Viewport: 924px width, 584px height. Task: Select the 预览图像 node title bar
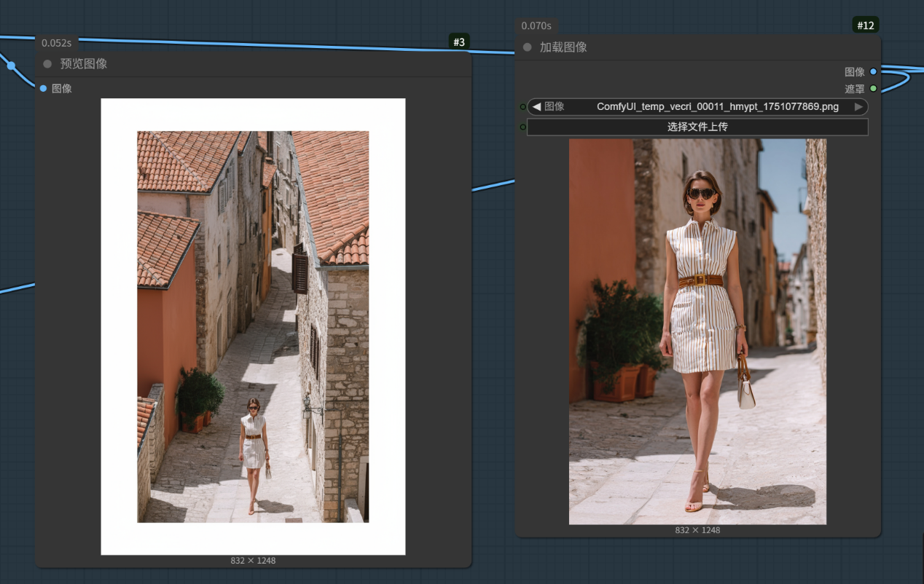click(255, 64)
